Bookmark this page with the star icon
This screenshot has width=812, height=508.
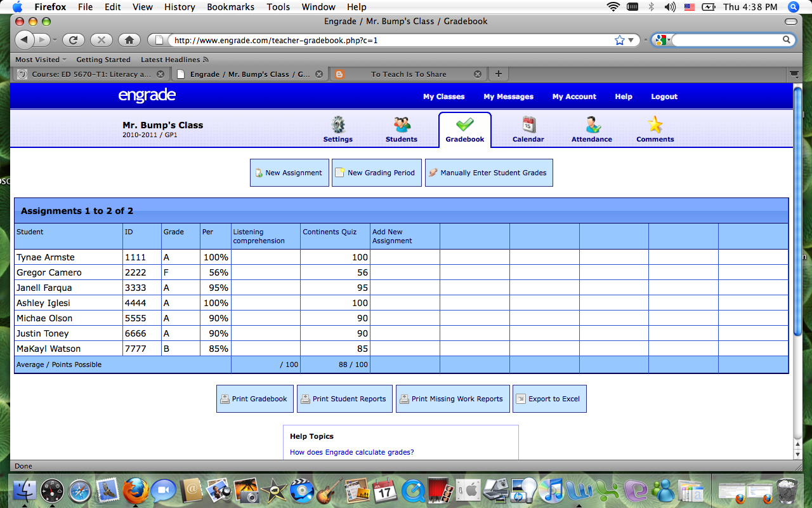pyautogui.click(x=619, y=40)
